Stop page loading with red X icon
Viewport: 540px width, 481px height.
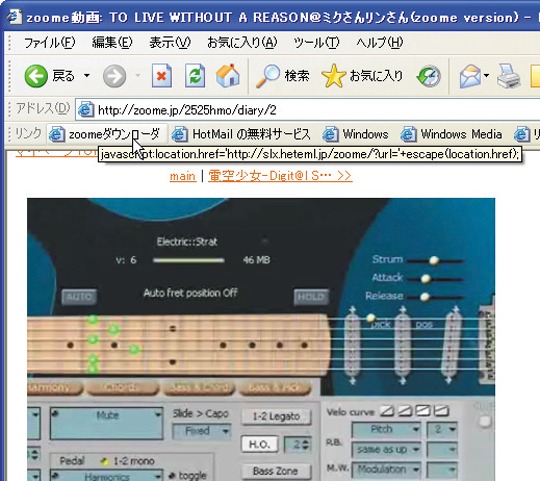162,75
